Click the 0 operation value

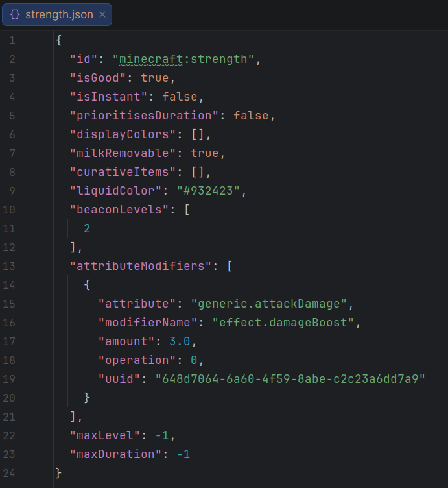pos(194,360)
